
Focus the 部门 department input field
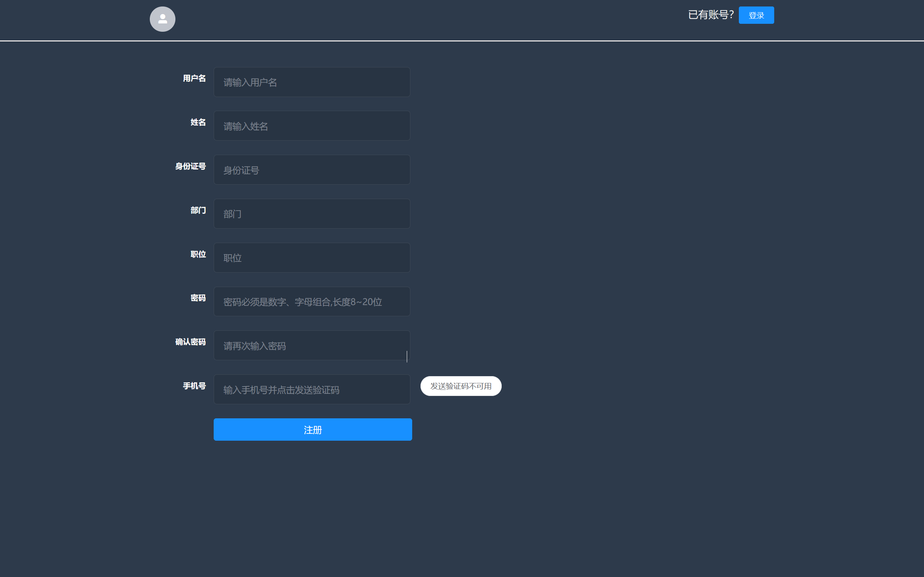point(311,214)
